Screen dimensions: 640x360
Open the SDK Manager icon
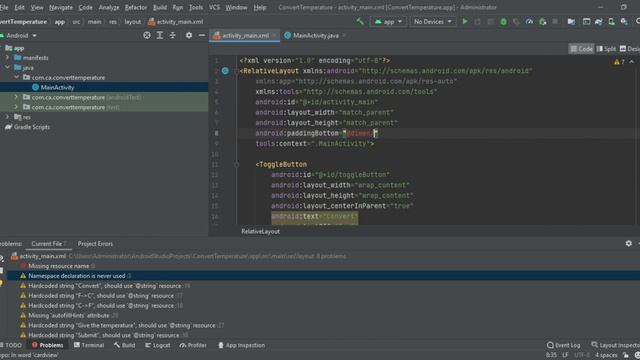624,22
